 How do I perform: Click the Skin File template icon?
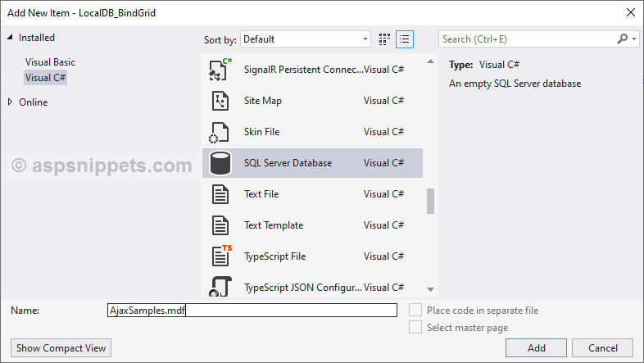[219, 132]
